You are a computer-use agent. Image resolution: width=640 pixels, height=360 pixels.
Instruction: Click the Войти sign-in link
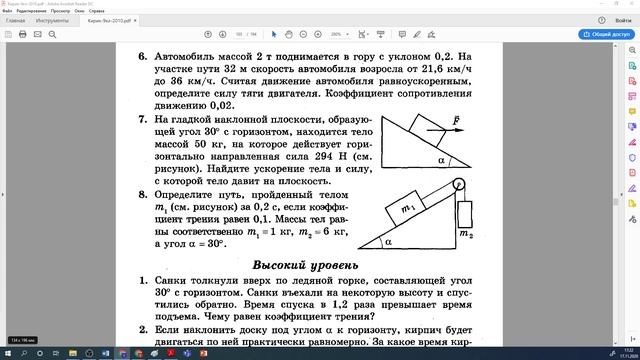[x=623, y=20]
